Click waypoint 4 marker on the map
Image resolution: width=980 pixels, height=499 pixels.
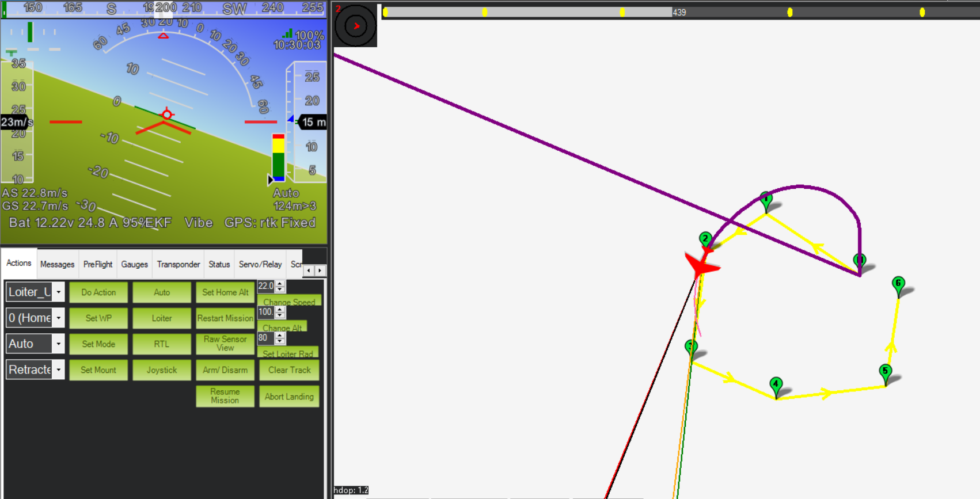click(x=776, y=385)
